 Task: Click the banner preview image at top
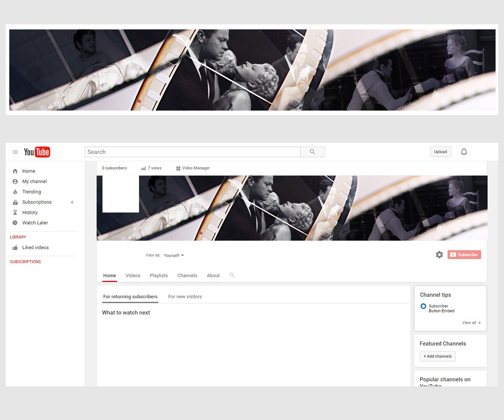pos(252,70)
